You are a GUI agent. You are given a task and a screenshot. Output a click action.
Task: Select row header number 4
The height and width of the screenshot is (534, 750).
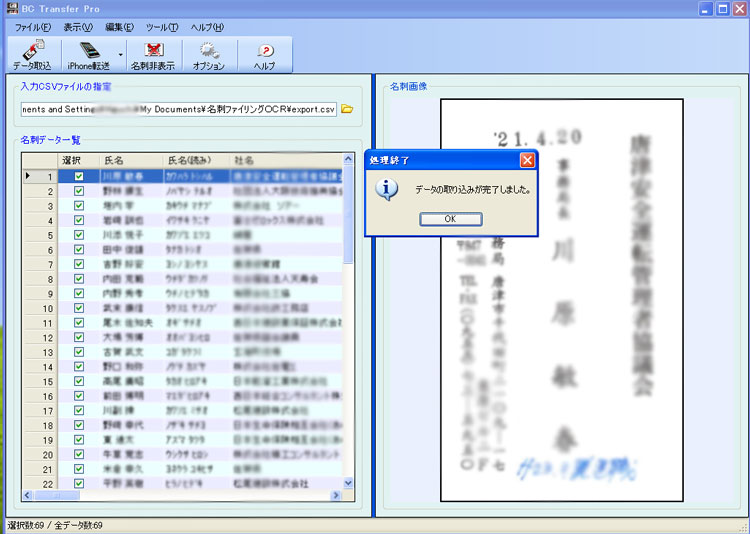pos(40,221)
